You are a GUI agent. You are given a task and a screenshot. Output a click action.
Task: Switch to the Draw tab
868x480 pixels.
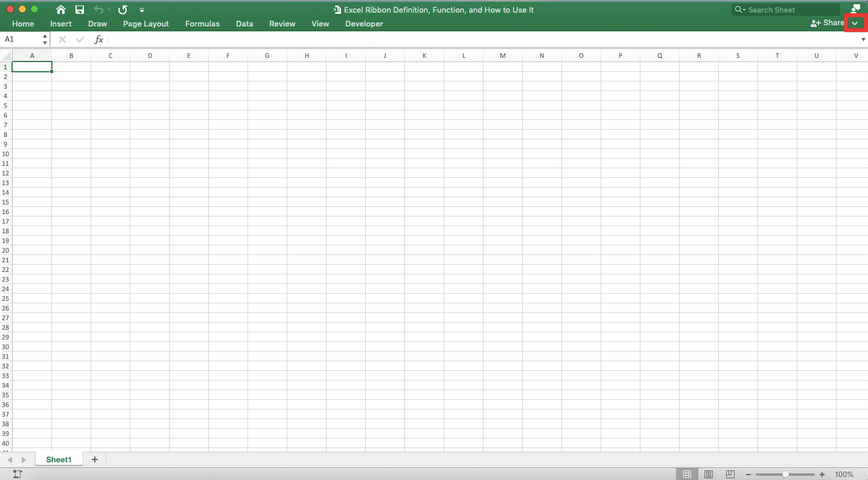(98, 24)
